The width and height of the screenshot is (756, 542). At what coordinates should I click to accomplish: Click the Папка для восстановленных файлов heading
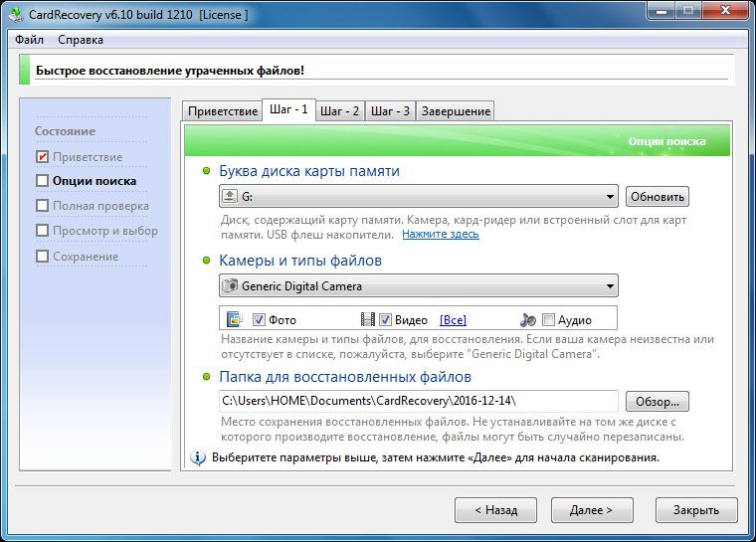[x=345, y=377]
